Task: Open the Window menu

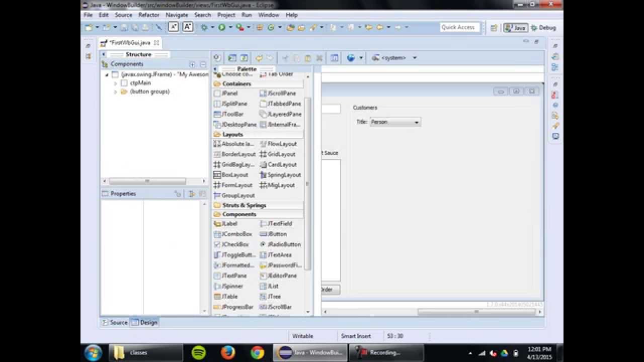Action: (x=269, y=15)
